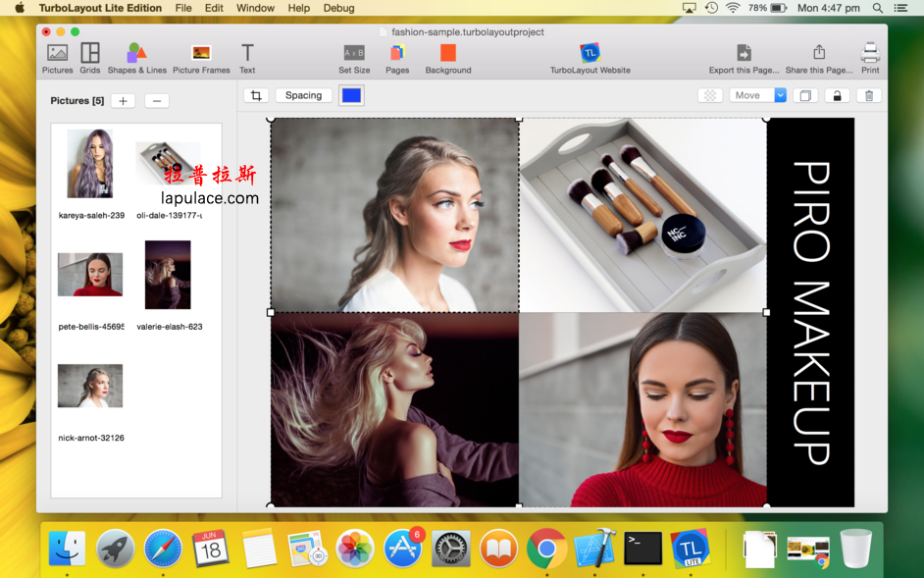This screenshot has width=924, height=578.
Task: Open Shapes & Lines tool
Action: (136, 59)
